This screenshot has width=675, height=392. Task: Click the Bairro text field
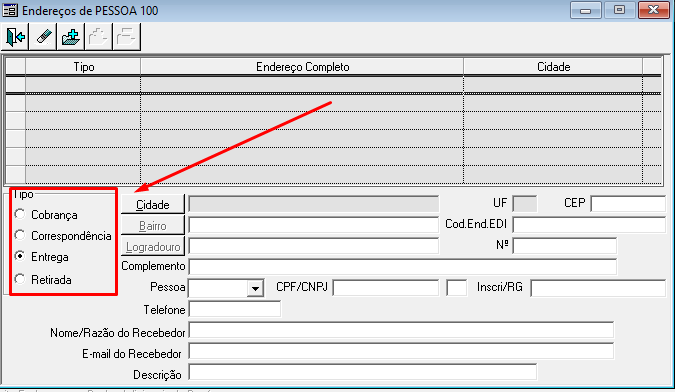click(x=313, y=225)
